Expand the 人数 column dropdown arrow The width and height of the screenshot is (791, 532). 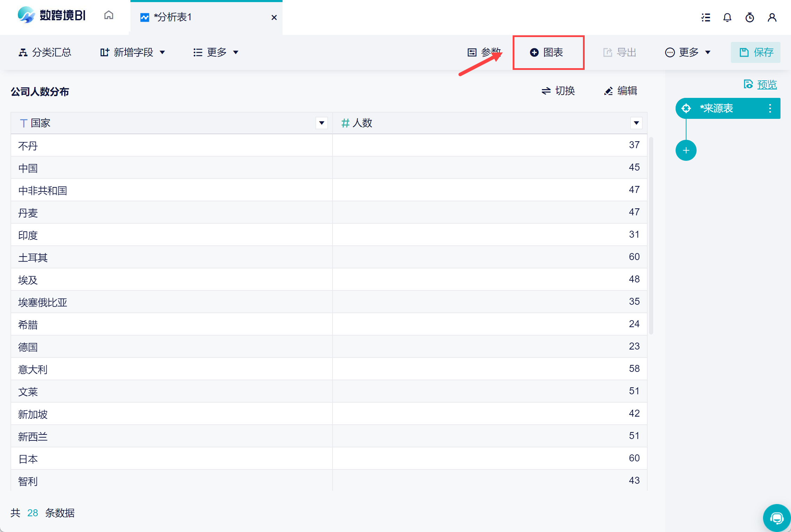tap(636, 123)
